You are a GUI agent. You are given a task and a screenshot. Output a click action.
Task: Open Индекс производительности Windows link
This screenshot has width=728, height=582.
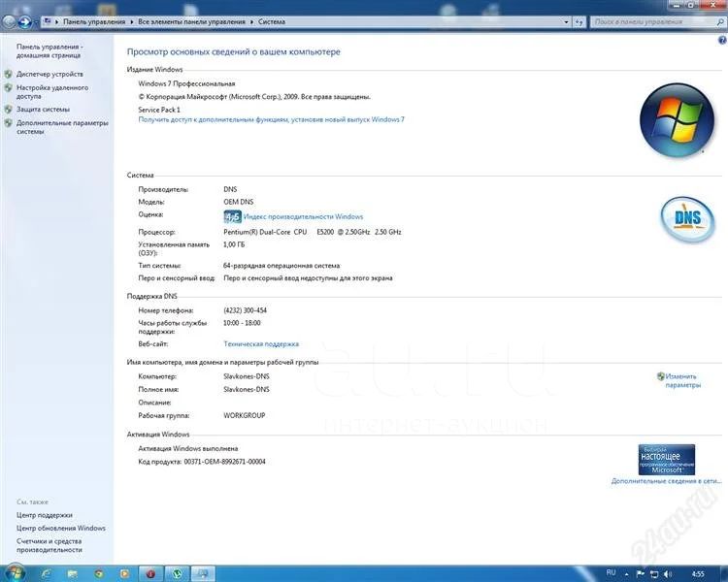click(303, 216)
